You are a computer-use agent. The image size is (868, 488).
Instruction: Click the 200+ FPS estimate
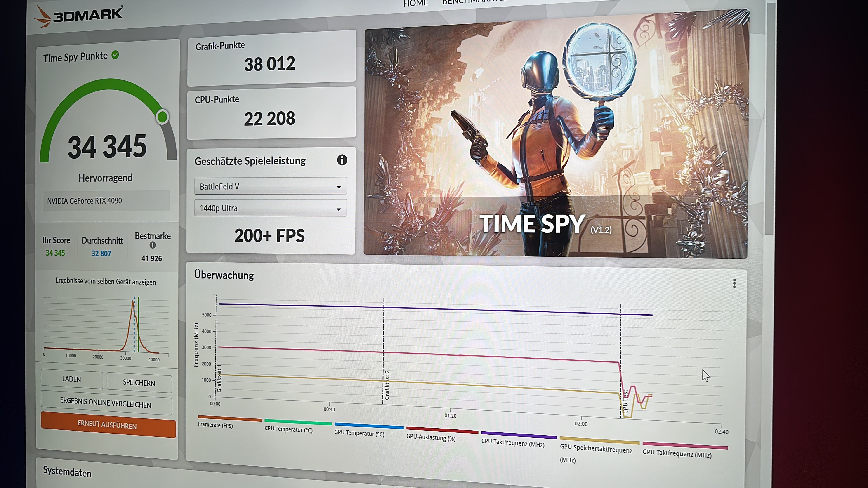point(270,235)
